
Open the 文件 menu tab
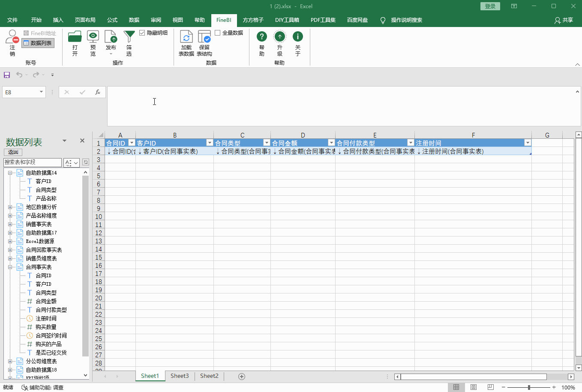(12, 20)
